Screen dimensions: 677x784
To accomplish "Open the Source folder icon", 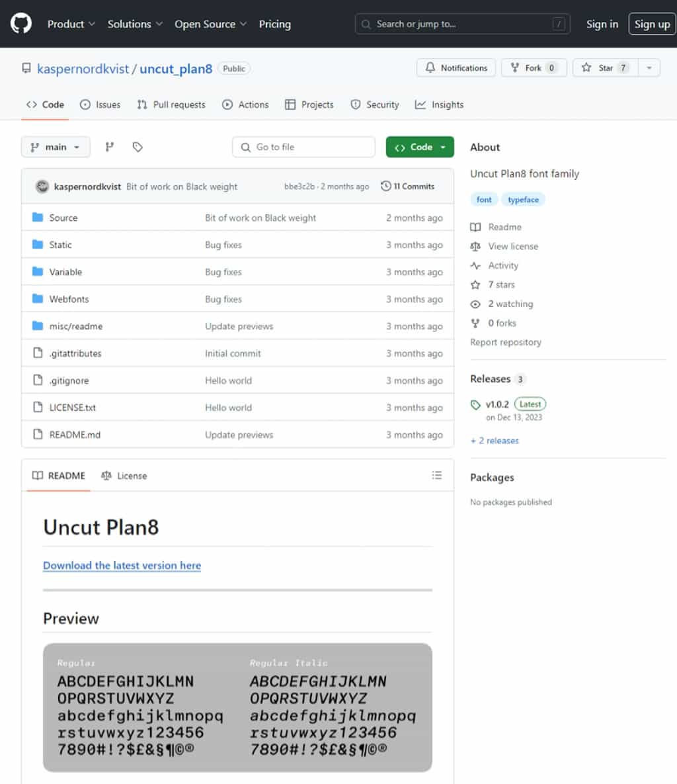I will click(38, 217).
